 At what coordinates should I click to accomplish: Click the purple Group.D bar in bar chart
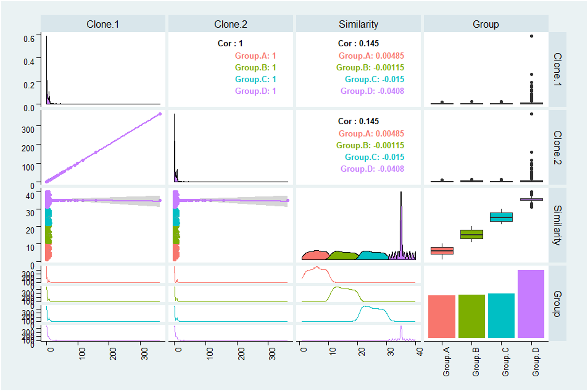pyautogui.click(x=531, y=304)
